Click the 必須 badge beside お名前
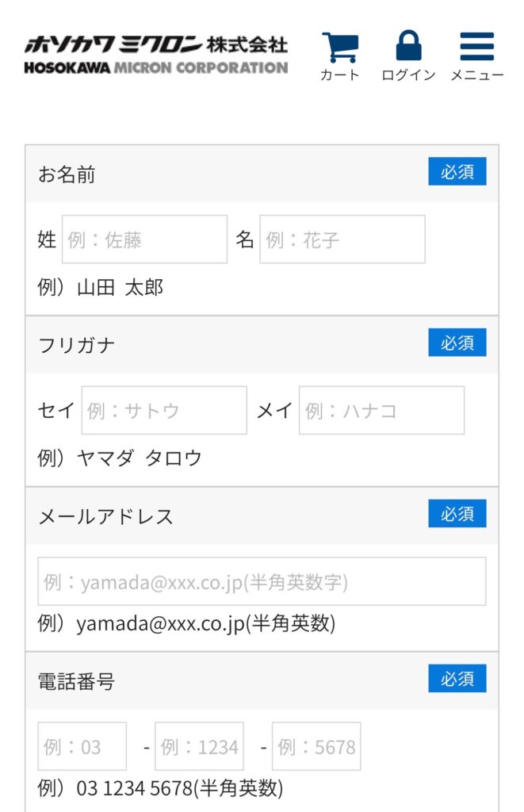 click(457, 171)
